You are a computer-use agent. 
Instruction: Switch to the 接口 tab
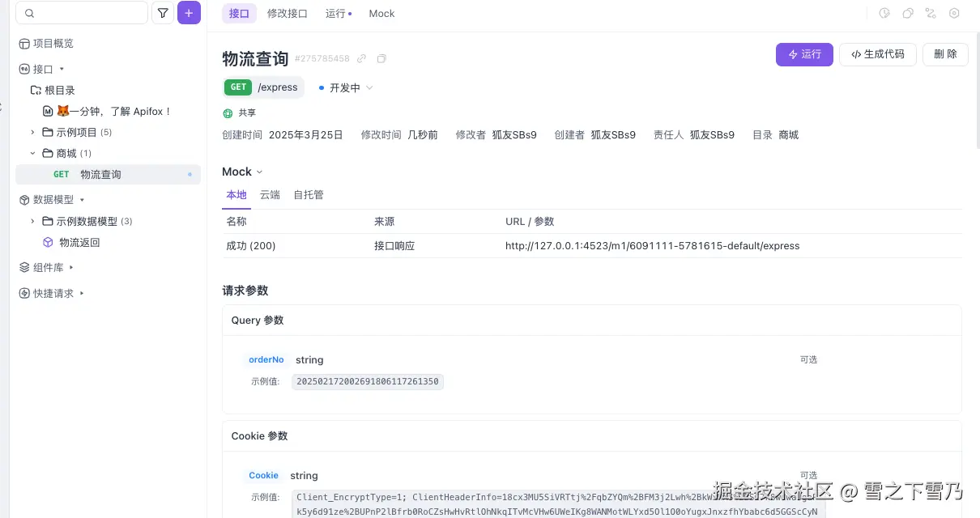[x=239, y=13]
